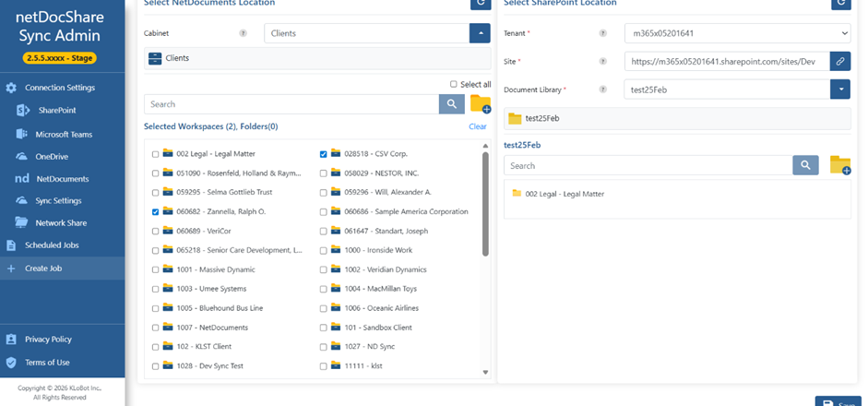Click the Clients cabinet breadcrumb icon
Viewport: 868px width, 406px height.
click(x=155, y=58)
